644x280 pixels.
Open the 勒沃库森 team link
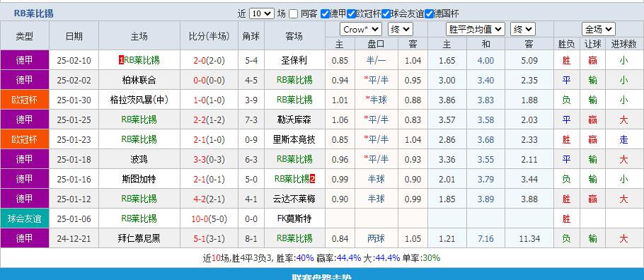pyautogui.click(x=294, y=119)
